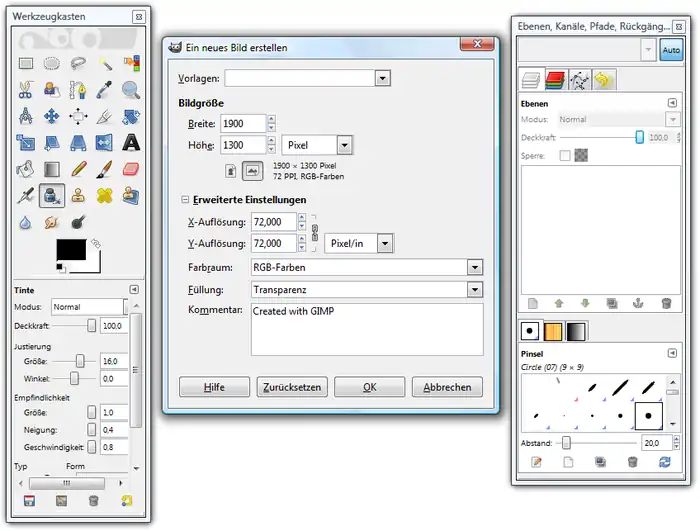Activate the Move tool
Image resolution: width=700 pixels, height=531 pixels.
click(52, 116)
